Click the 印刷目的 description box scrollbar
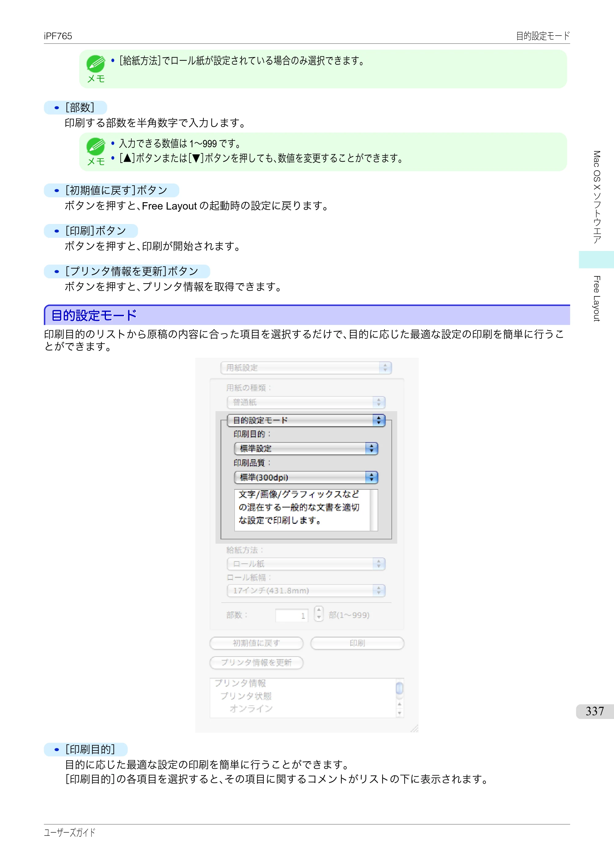 coord(374,510)
